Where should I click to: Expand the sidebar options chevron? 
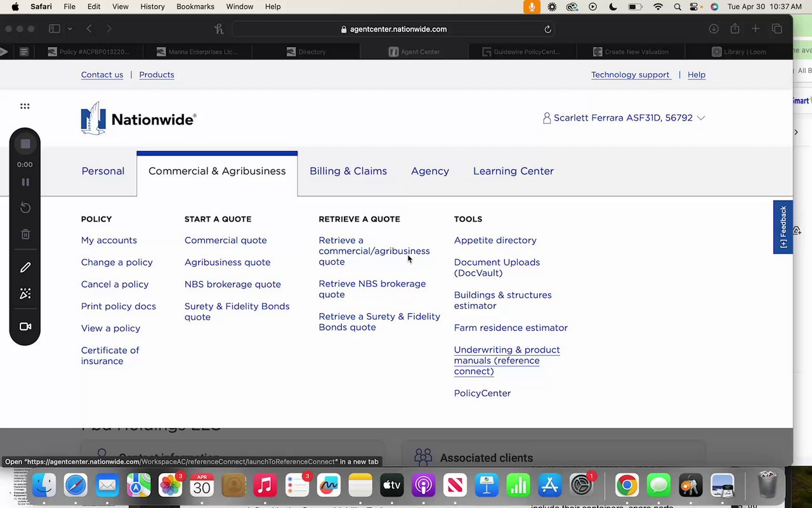[70, 29]
